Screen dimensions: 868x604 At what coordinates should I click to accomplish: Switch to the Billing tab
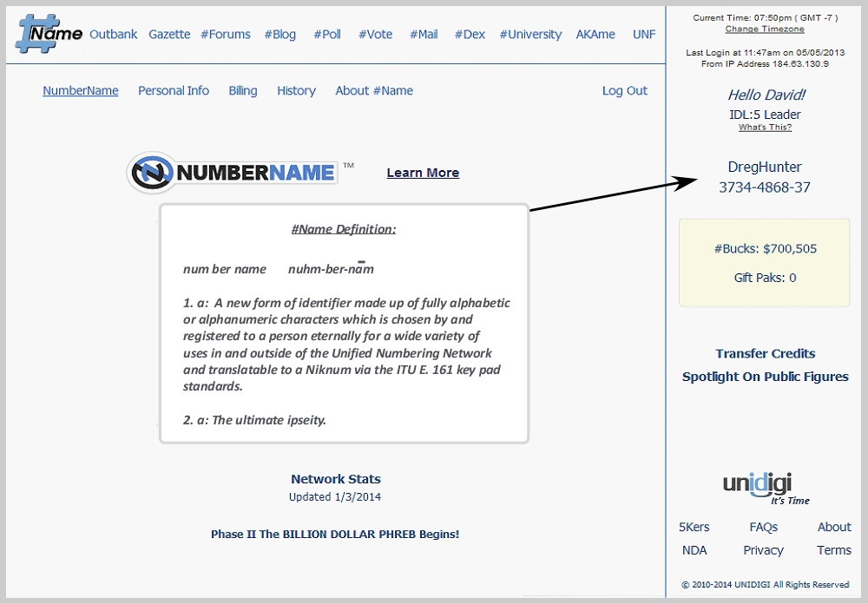pos(243,91)
